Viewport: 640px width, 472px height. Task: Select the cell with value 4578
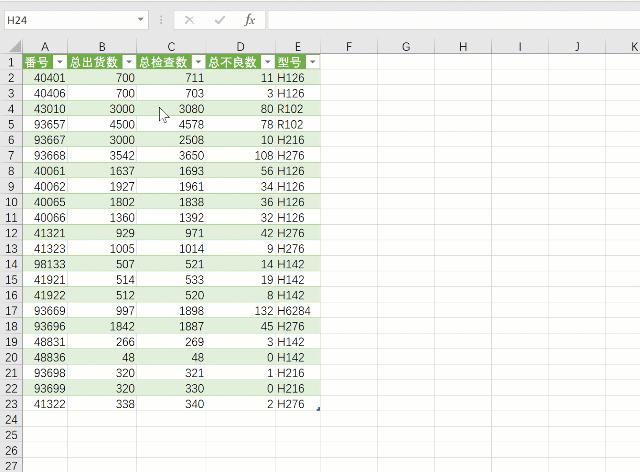[x=171, y=124]
